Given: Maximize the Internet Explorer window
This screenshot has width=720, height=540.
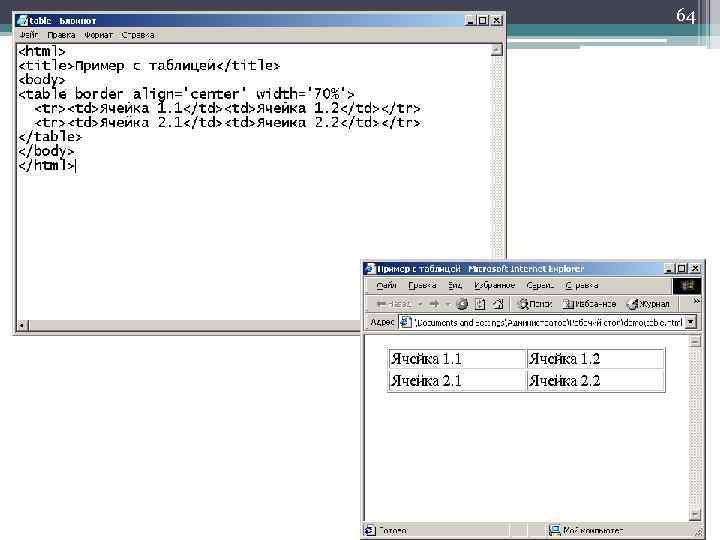Looking at the screenshot, I should click(x=681, y=269).
